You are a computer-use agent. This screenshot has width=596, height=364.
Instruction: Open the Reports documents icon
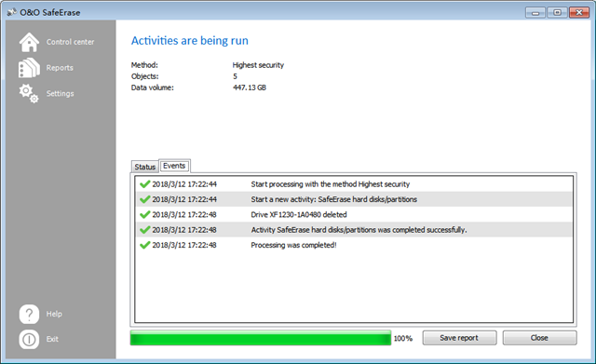coord(29,68)
